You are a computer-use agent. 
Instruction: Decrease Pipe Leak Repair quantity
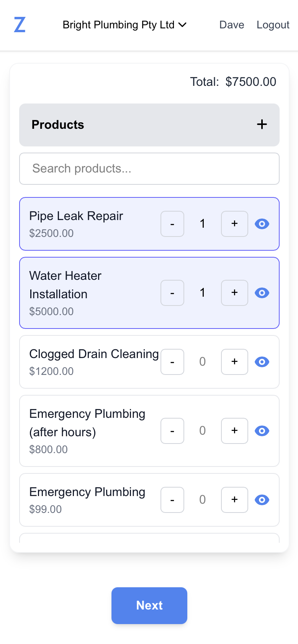[172, 224]
